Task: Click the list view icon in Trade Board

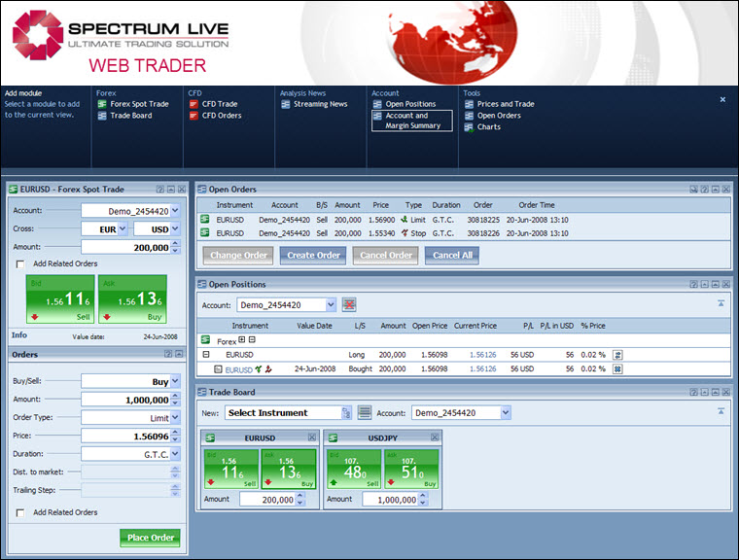Action: point(365,413)
